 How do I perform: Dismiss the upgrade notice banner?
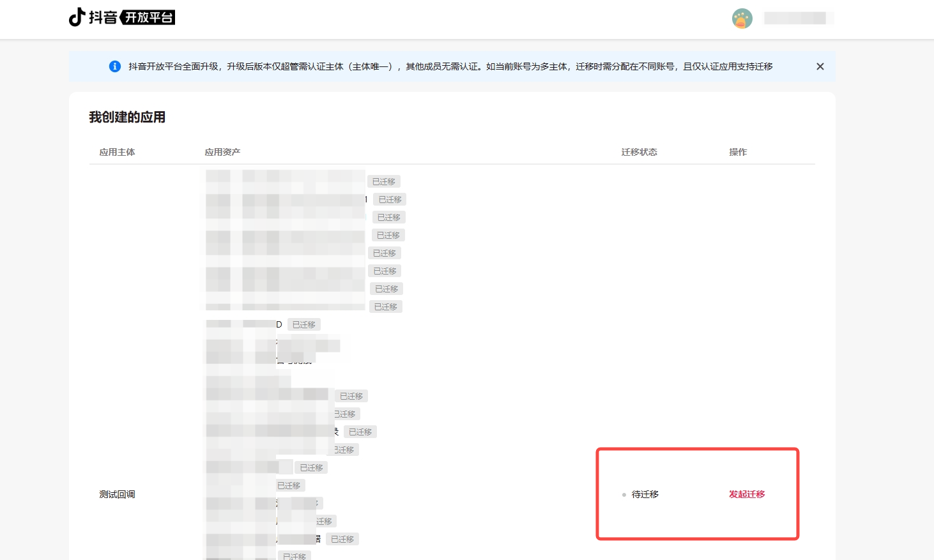820,66
